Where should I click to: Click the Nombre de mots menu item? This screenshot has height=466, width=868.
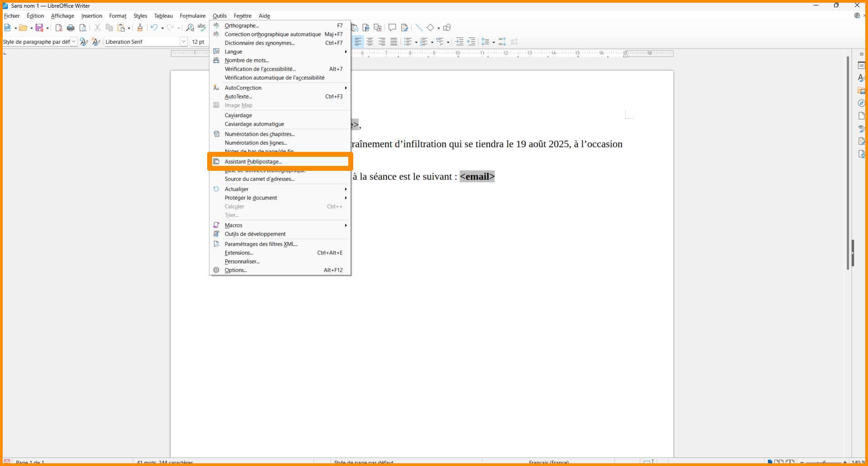point(247,61)
